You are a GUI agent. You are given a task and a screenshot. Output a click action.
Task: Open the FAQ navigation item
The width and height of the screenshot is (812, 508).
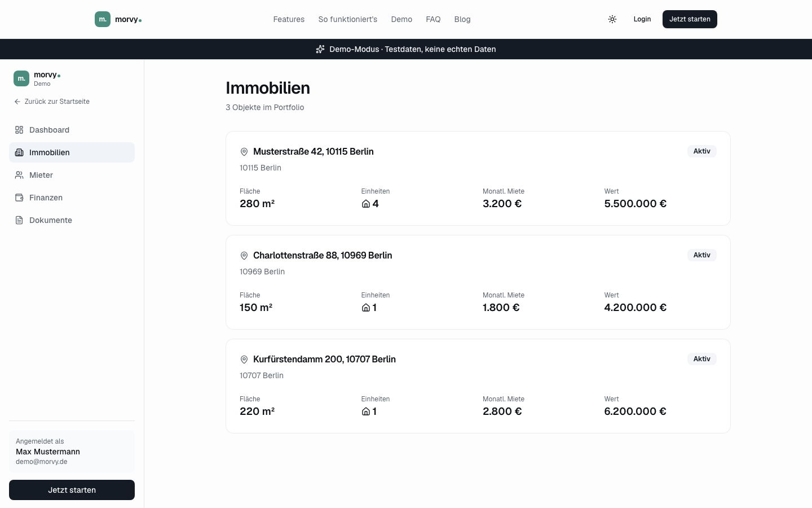[x=433, y=19]
